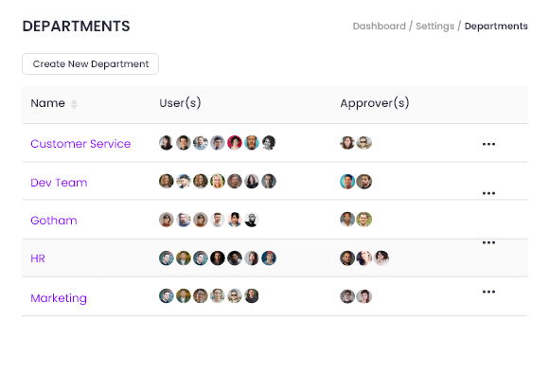Open the Gotham department link
The image size is (549, 392).
[54, 221]
